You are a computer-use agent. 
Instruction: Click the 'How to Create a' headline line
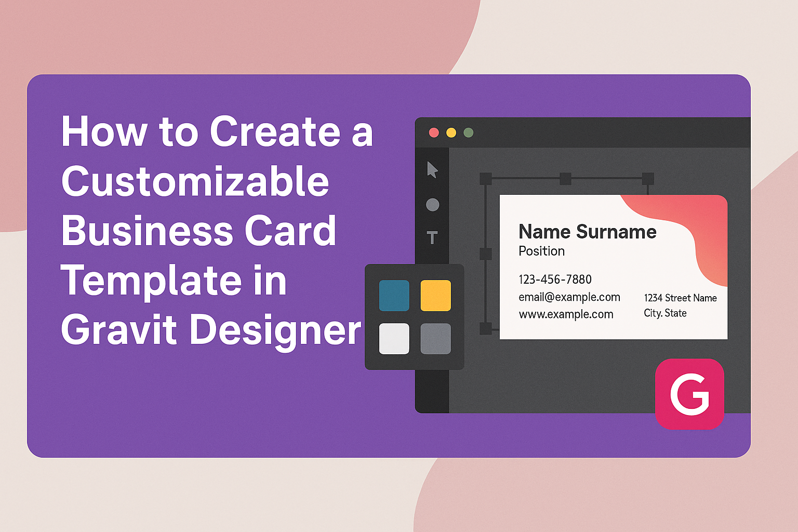217,132
